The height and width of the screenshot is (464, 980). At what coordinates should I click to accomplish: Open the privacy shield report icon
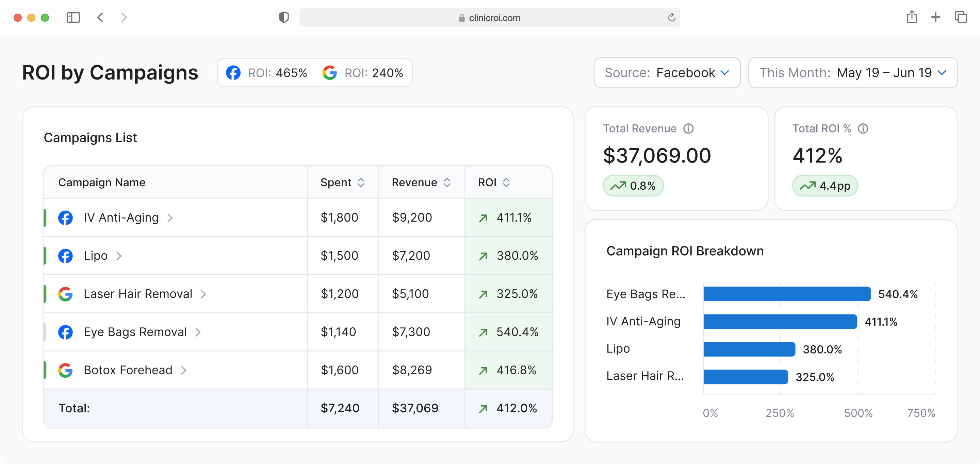pos(284,17)
